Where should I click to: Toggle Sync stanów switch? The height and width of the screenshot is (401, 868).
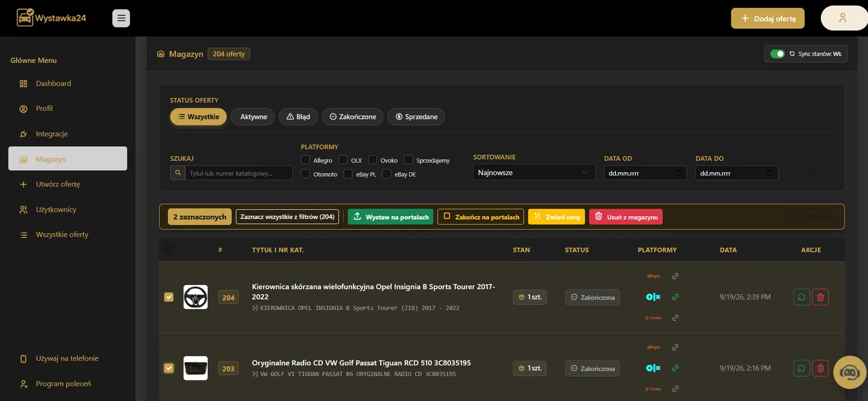coord(777,54)
